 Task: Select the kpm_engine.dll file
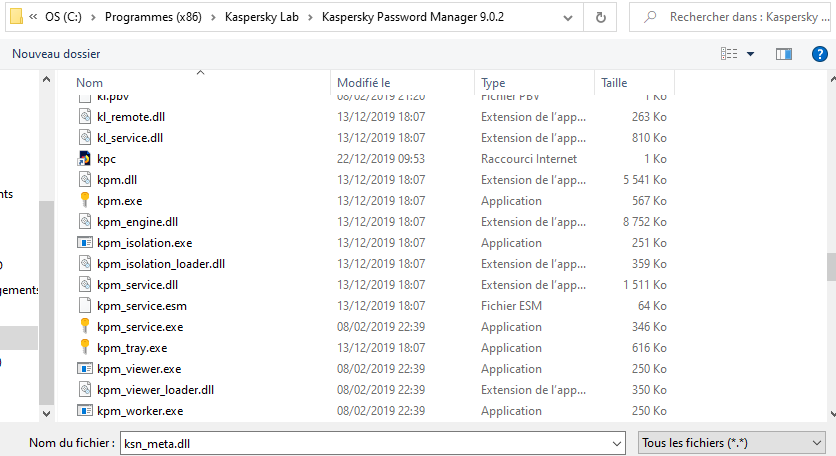click(137, 222)
